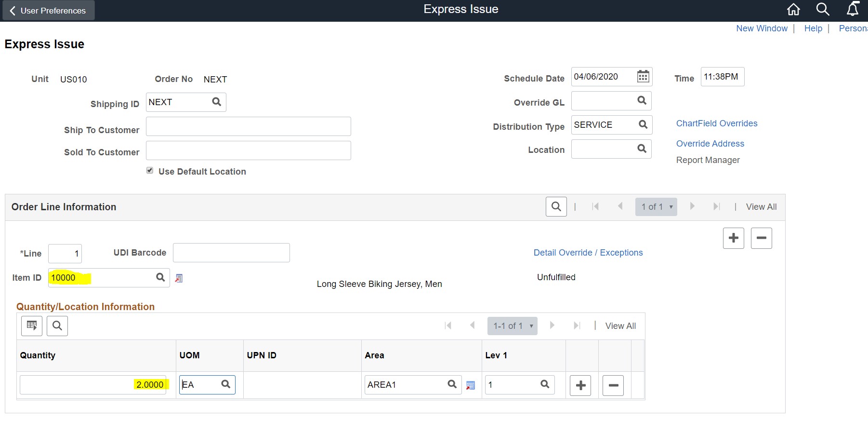Open ChartField Overrides link
868x421 pixels.
(x=717, y=123)
